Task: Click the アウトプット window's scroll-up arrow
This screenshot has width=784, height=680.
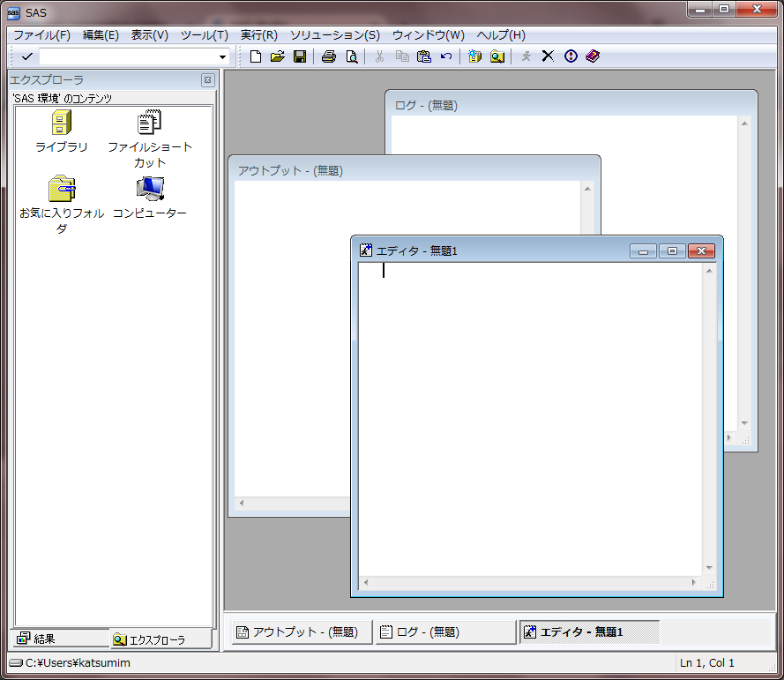Action: coord(587,189)
